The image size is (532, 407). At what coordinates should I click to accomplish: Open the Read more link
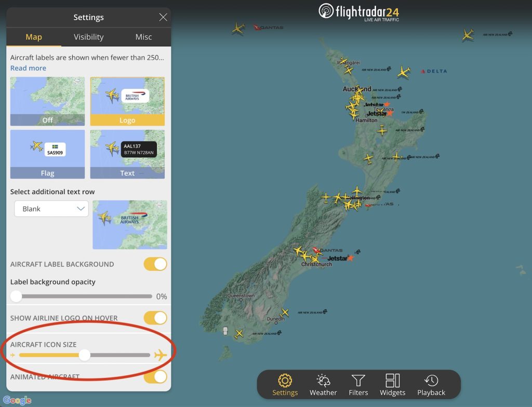28,68
